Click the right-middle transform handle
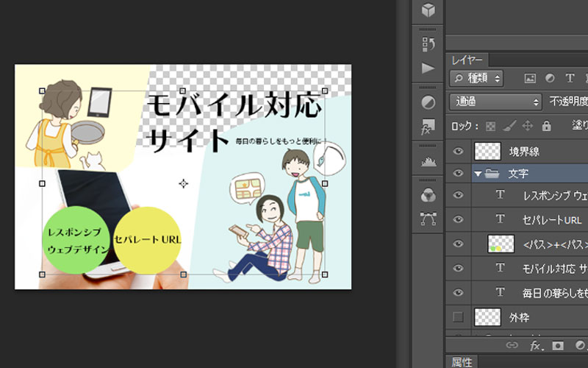Screen dimensions: 588x368 tap(325, 183)
